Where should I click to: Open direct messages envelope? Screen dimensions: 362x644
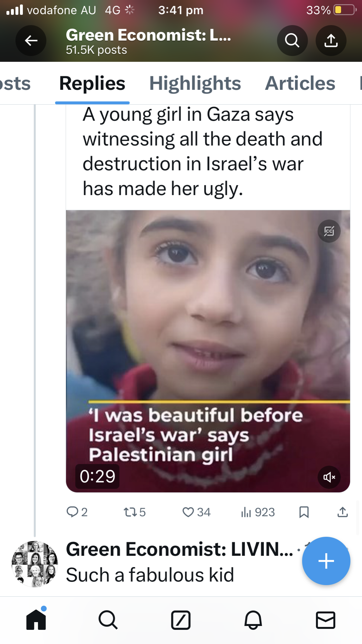pos(326,620)
